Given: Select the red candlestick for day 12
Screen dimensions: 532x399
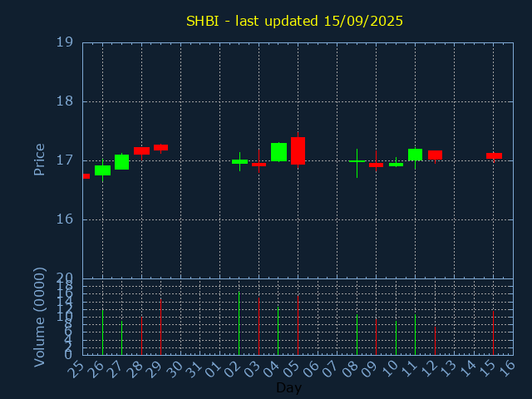Looking at the screenshot, I should pos(435,155).
